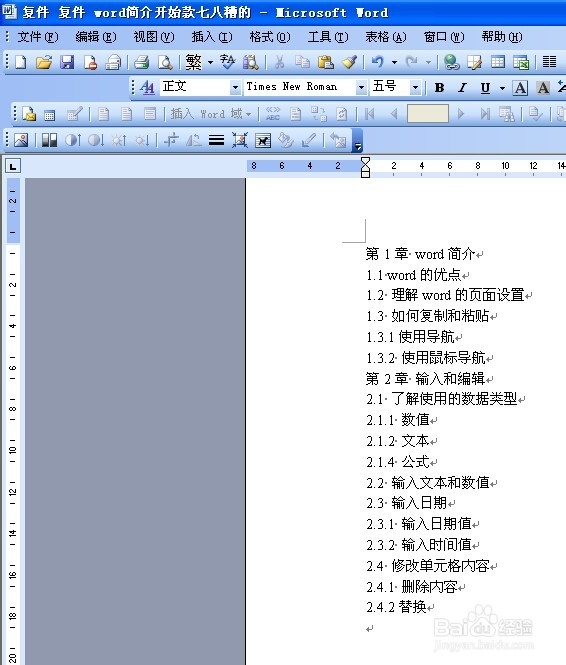Toggle the Character Border A button
The width and height of the screenshot is (566, 665).
[x=520, y=88]
